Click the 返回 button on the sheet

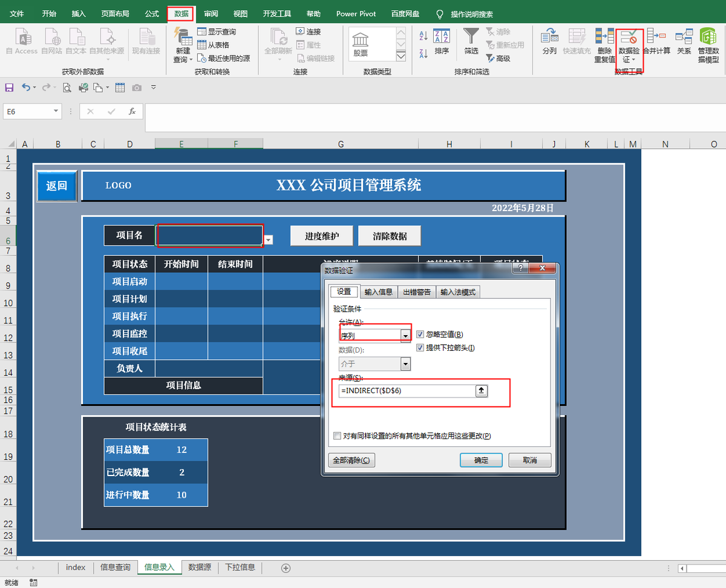click(x=57, y=186)
